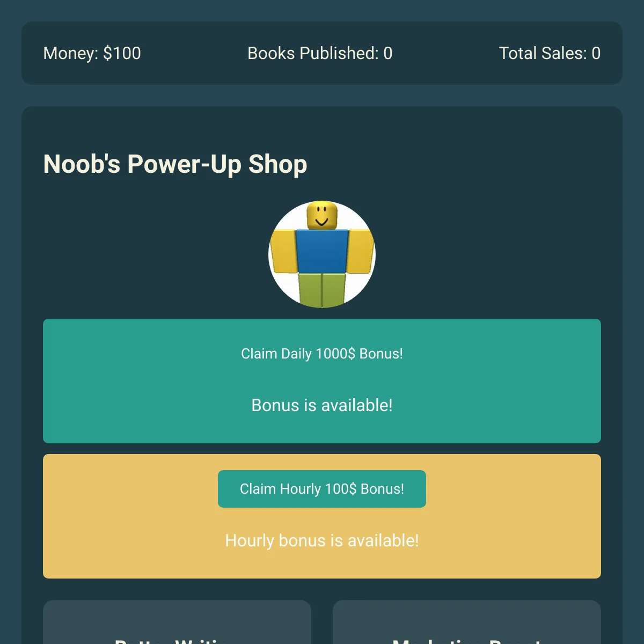
Task: Click the Noob's left yellow arm
Action: pos(283,251)
